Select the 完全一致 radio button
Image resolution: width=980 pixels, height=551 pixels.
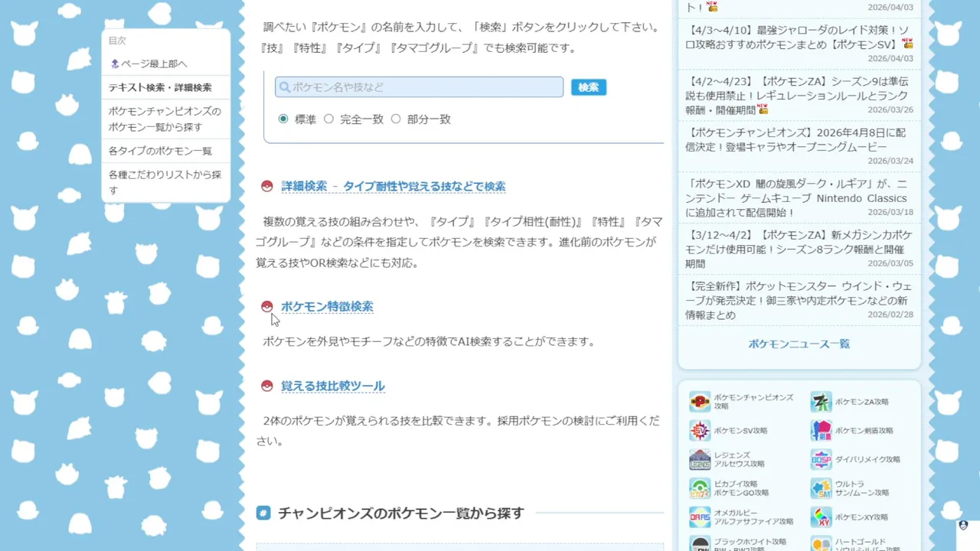pos(328,119)
